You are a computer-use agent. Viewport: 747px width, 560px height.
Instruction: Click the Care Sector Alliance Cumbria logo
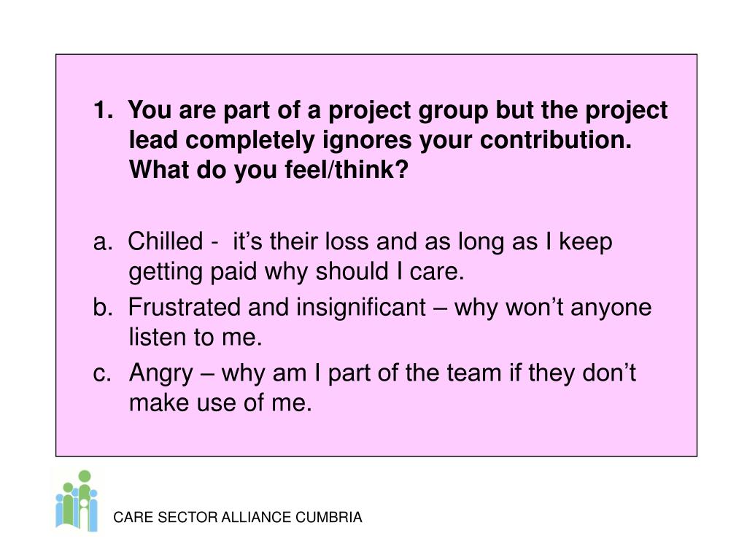click(x=77, y=500)
